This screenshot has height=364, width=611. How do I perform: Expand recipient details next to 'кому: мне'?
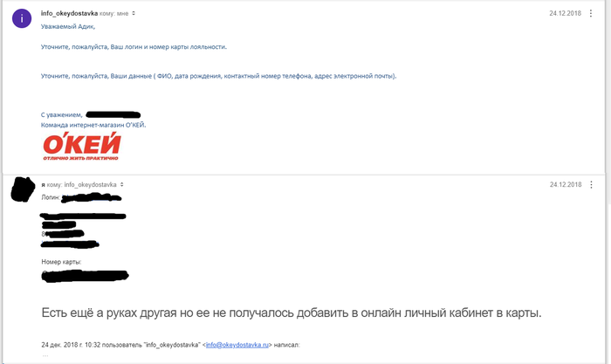133,15
